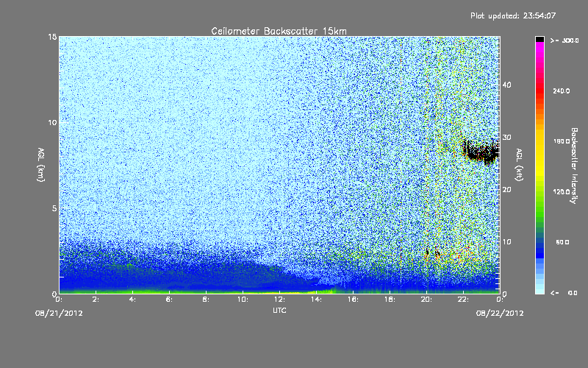Click the "AGL (km)" axis label
Image resolution: width=588 pixels, height=368 pixels.
coord(41,164)
